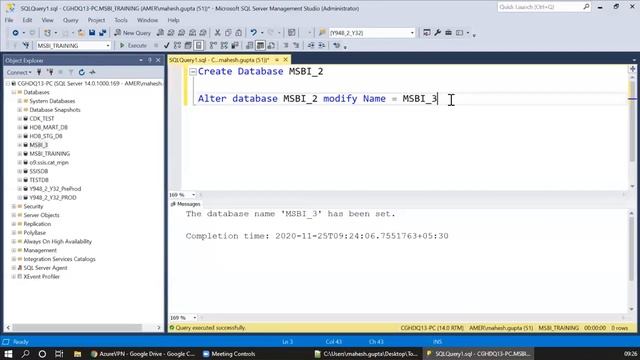This screenshot has height=360, width=640.
Task: Click the Parse checkmark icon
Action: pos(166,45)
